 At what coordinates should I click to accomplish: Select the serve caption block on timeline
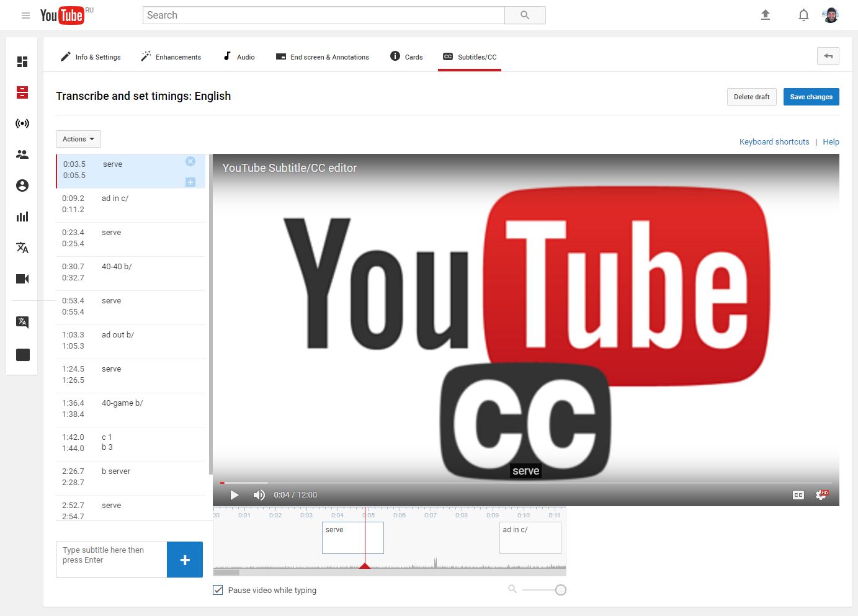tap(353, 538)
